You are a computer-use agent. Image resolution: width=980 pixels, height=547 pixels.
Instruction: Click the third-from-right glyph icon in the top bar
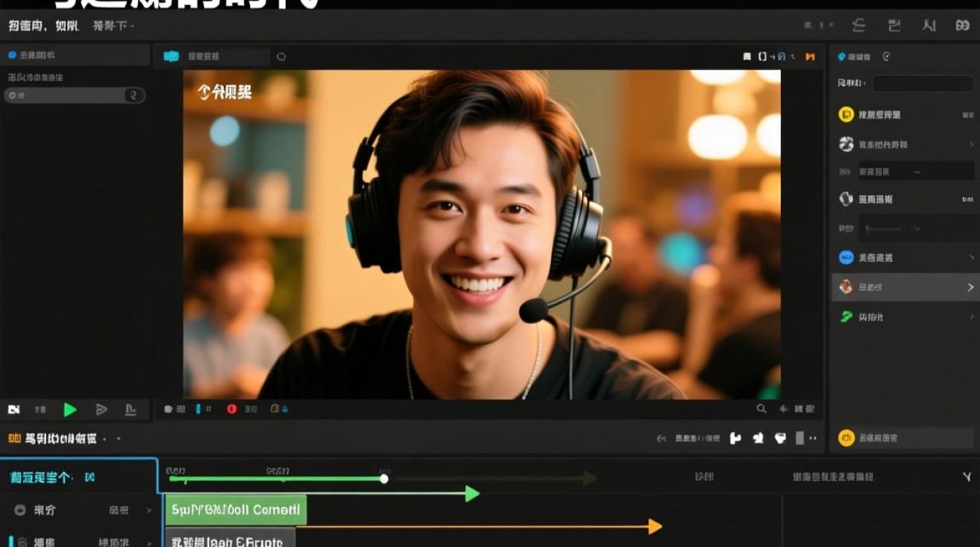(895, 26)
